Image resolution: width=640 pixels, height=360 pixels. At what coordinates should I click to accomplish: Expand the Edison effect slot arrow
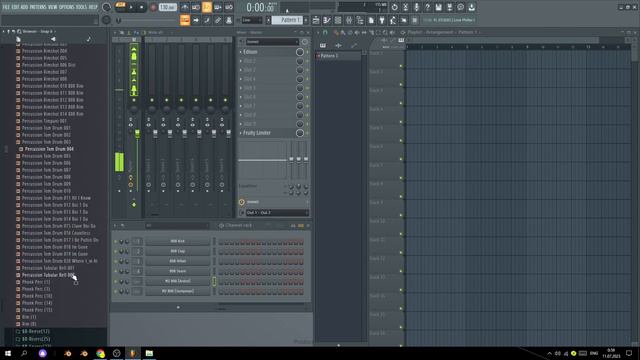[241, 52]
